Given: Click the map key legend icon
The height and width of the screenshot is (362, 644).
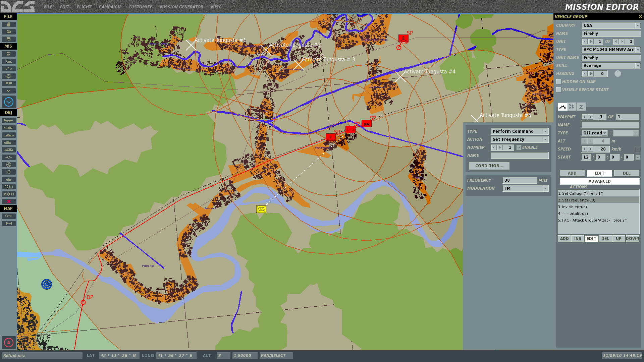Looking at the screenshot, I should (x=9, y=216).
